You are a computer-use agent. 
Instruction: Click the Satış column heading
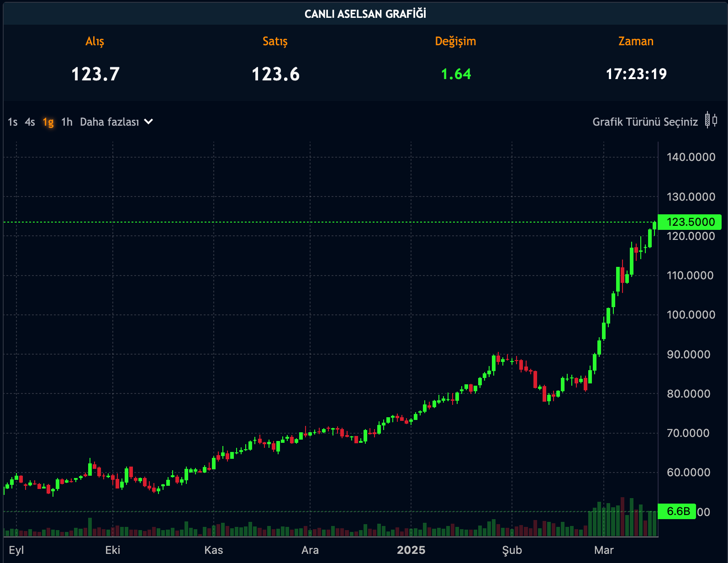click(x=275, y=42)
